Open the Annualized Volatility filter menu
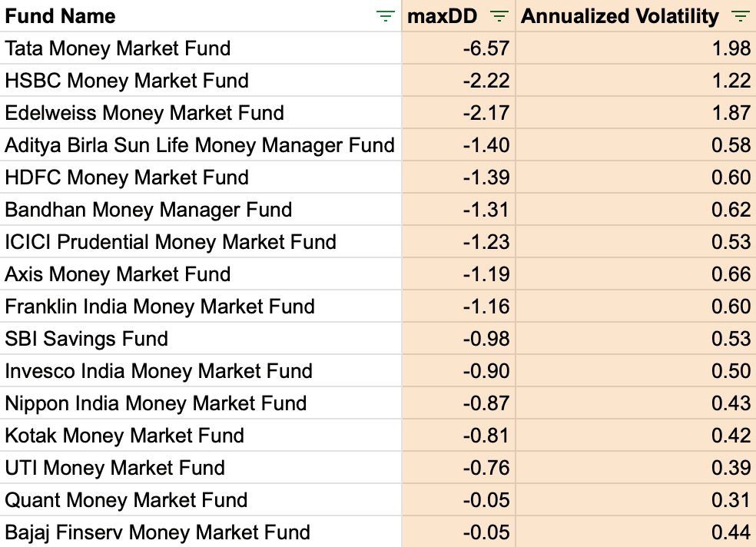This screenshot has height=547, width=756. pyautogui.click(x=741, y=16)
